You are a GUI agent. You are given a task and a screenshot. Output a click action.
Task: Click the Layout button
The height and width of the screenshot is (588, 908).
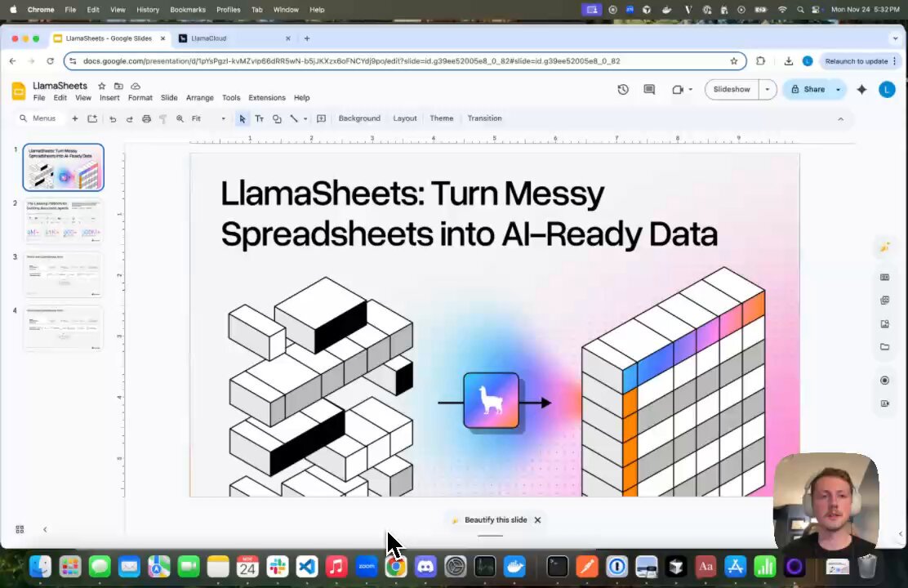coord(405,118)
